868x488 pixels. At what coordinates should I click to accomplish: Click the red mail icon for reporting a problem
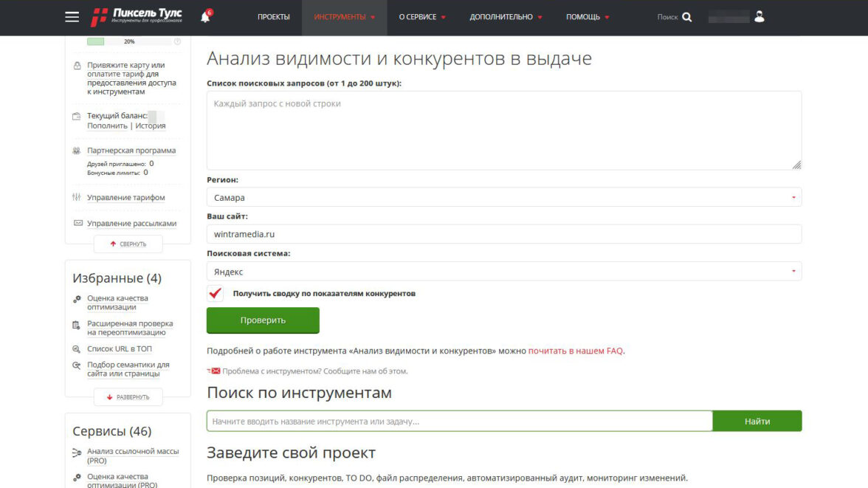click(214, 371)
